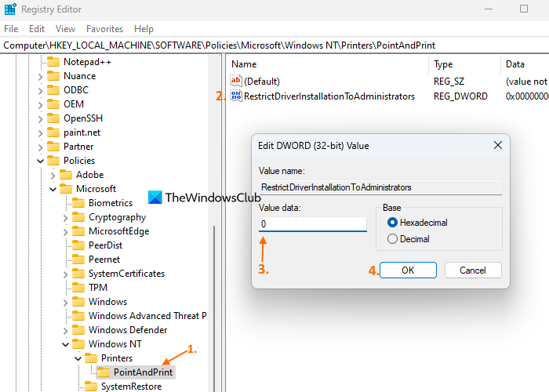Click the PeerDist folder icon
The image size is (549, 392).
(x=78, y=245)
